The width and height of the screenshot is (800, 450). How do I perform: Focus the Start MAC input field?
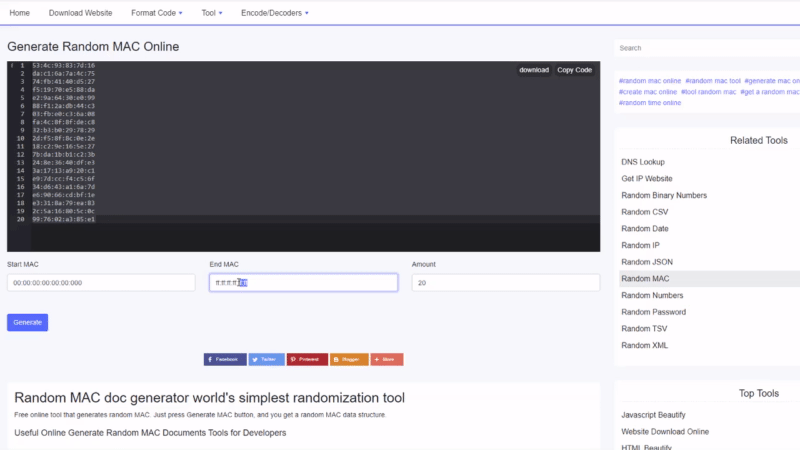pos(101,283)
